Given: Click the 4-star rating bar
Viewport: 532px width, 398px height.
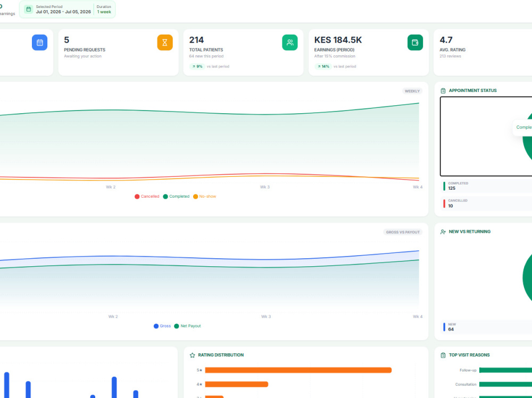Looking at the screenshot, I should (x=237, y=384).
